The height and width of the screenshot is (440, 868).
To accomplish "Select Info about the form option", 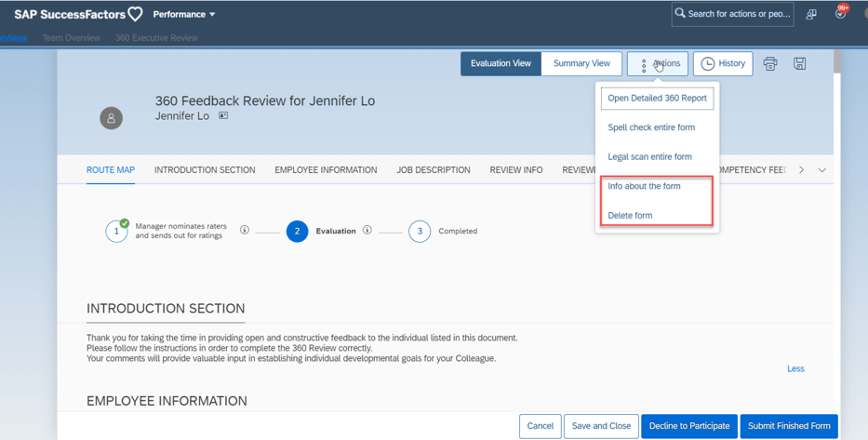I will 644,186.
